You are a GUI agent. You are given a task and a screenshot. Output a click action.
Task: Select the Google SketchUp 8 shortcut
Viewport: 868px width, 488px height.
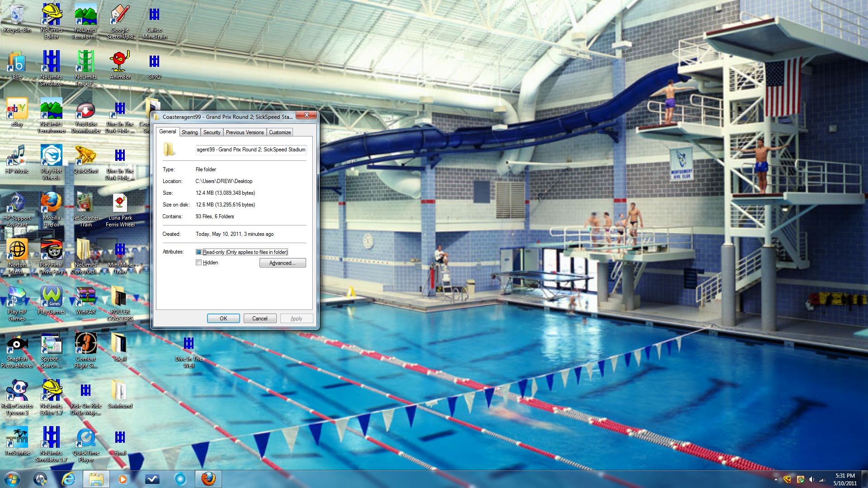coord(120,21)
